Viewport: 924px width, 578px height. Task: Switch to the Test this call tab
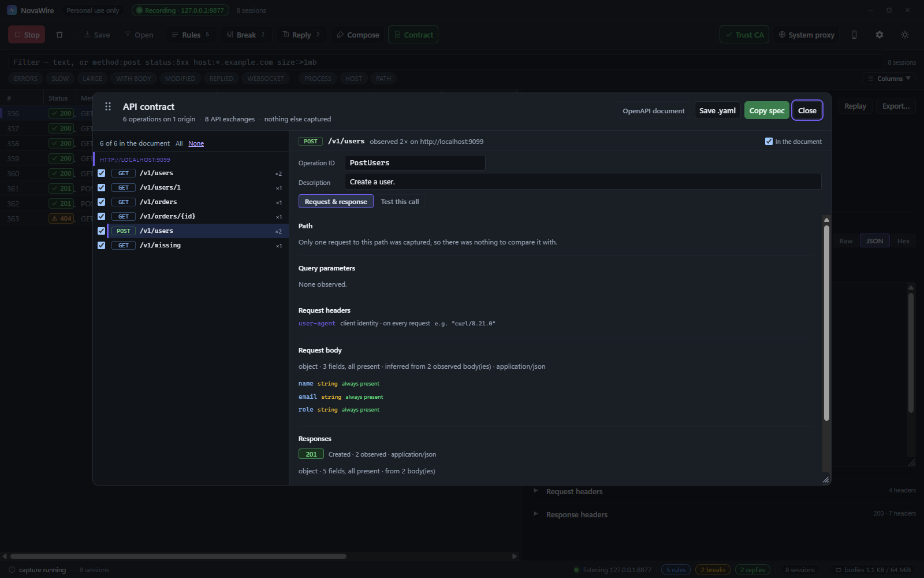pos(400,202)
